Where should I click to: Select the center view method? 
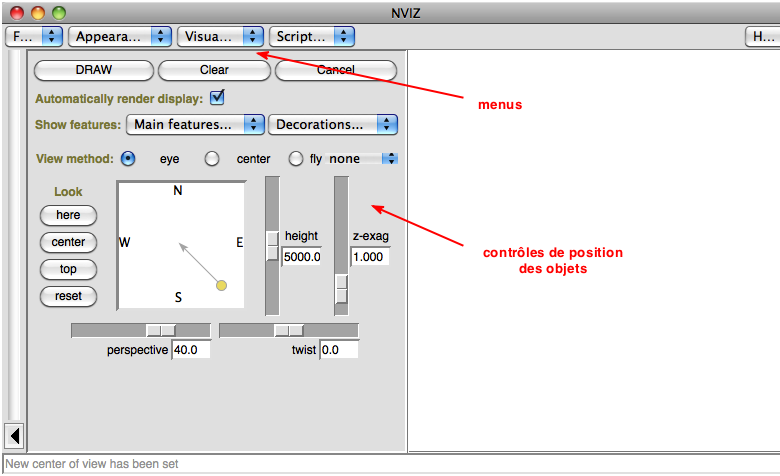(212, 159)
